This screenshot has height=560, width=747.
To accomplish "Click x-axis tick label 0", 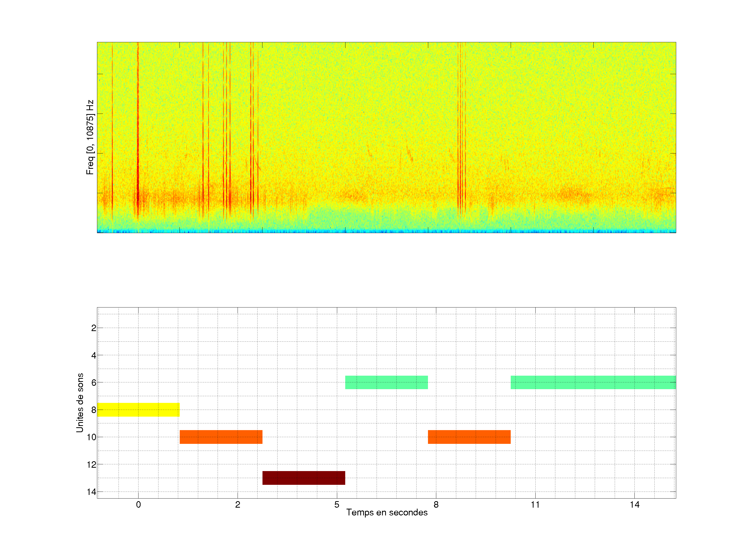I will [x=138, y=505].
